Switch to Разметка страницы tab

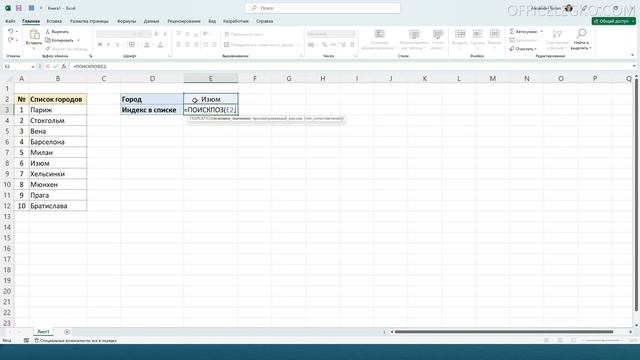tap(89, 21)
